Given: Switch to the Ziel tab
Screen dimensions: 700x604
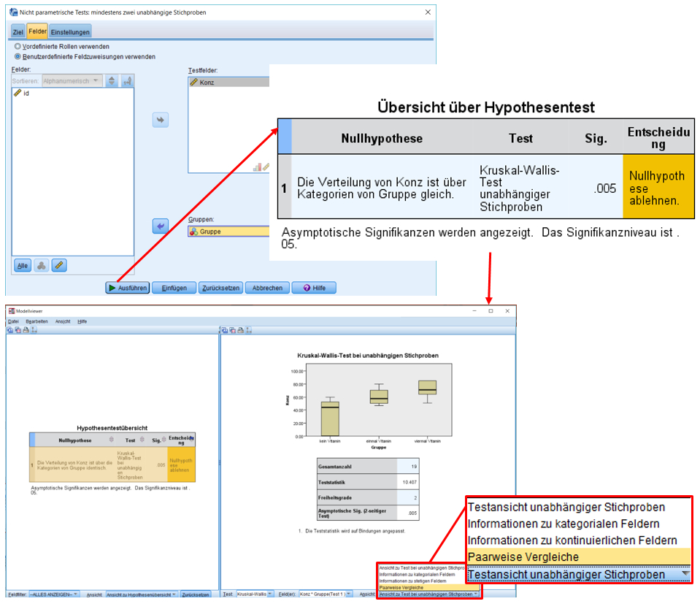Looking at the screenshot, I should (18, 32).
